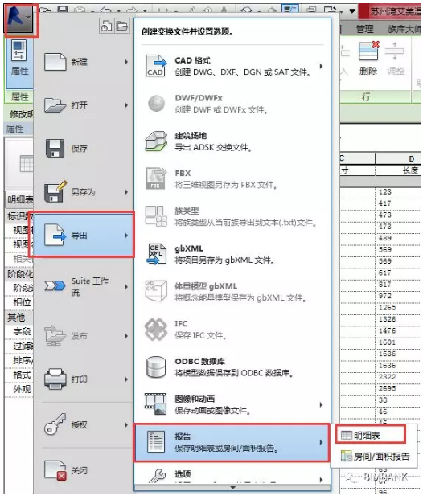The height and width of the screenshot is (504, 427).
Task: Click the recent documents icon
Action: pyautogui.click(x=106, y=27)
